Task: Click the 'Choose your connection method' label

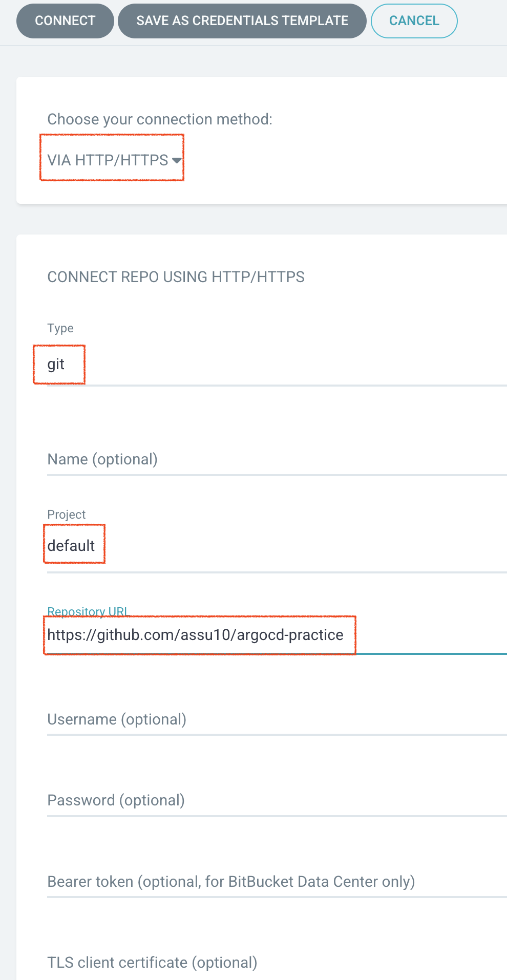Action: point(160,119)
